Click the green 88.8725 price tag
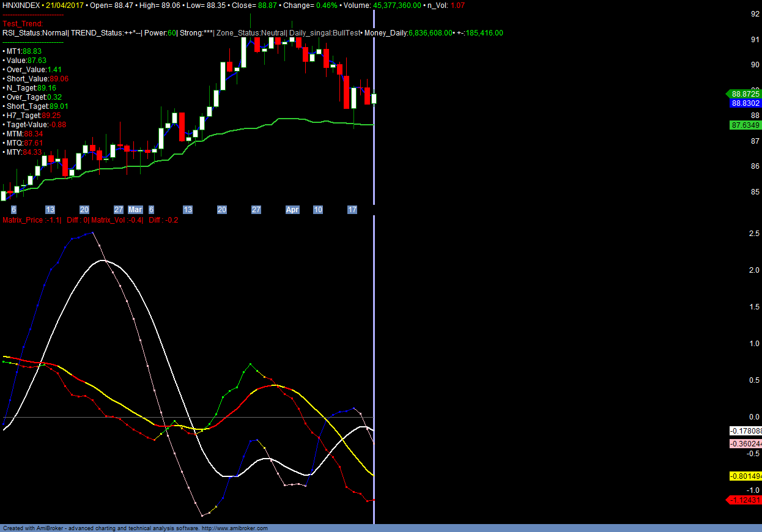 tap(744, 94)
